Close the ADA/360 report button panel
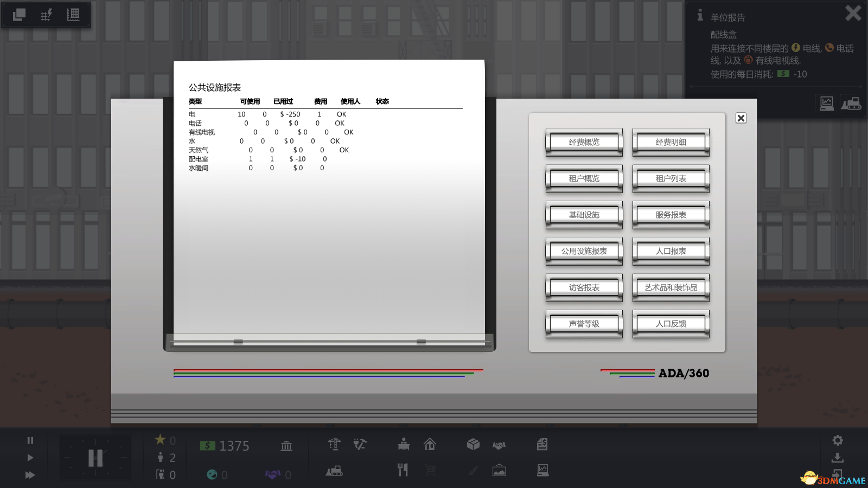The height and width of the screenshot is (488, 868). (741, 118)
